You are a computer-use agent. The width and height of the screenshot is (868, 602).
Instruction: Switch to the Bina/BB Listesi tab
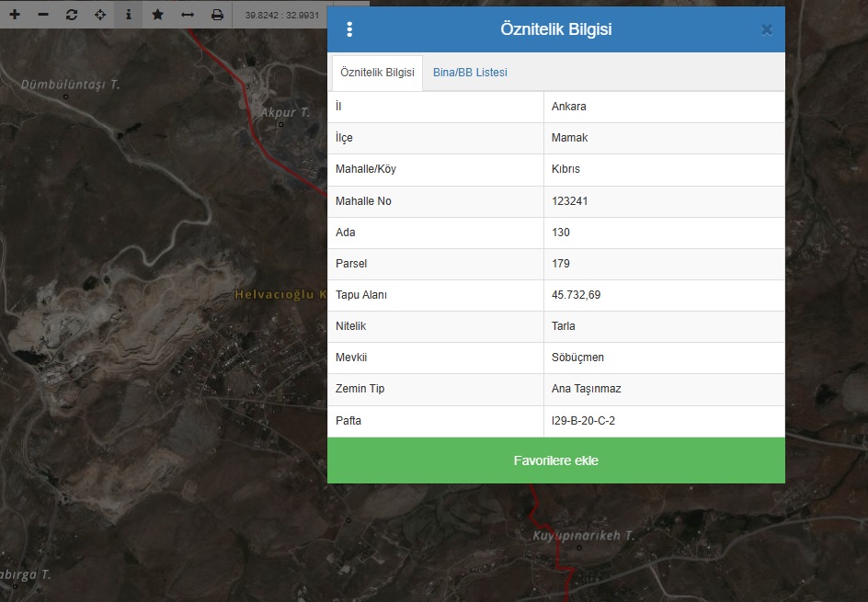coord(470,73)
